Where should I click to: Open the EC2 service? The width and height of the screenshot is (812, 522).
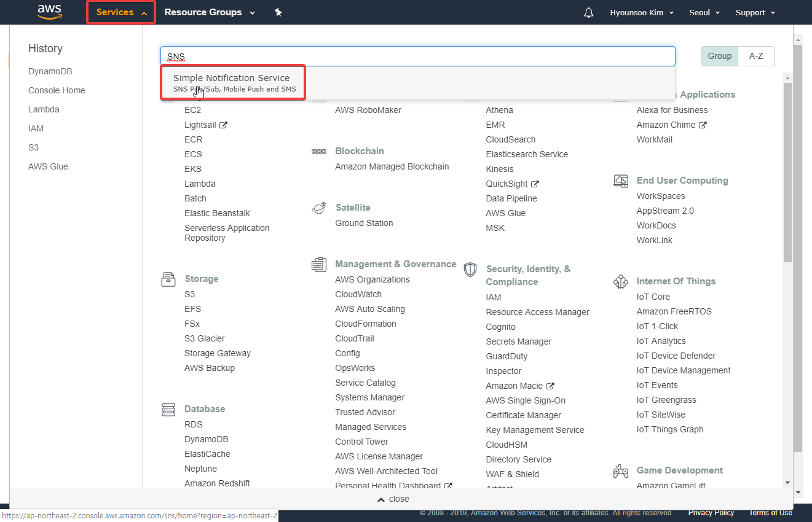point(192,110)
